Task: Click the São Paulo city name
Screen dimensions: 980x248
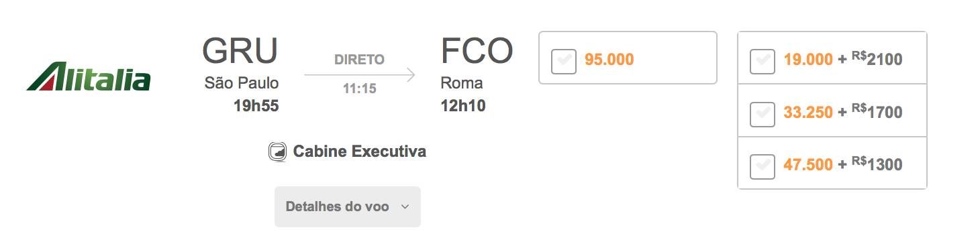Action: click(x=242, y=84)
